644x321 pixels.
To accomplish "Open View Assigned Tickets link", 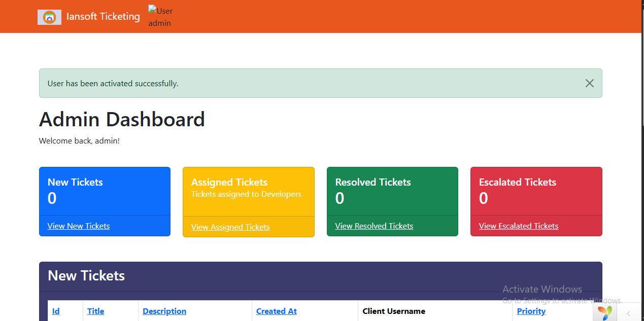I will 230,227.
